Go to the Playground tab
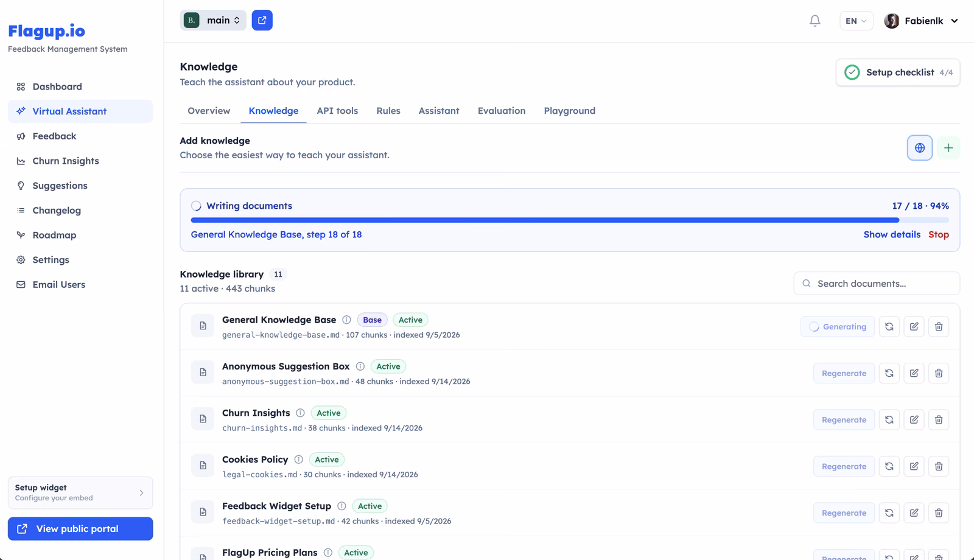The height and width of the screenshot is (560, 974). [x=570, y=111]
